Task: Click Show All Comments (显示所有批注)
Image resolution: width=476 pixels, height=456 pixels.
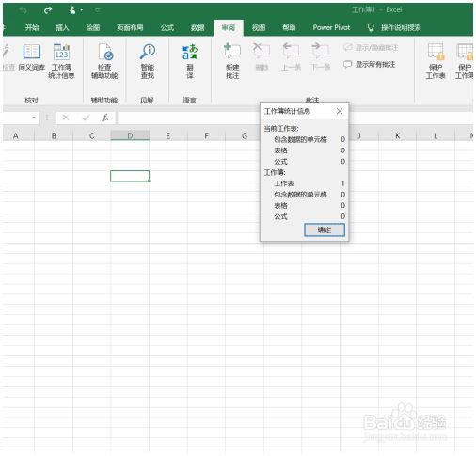Action: coord(369,65)
